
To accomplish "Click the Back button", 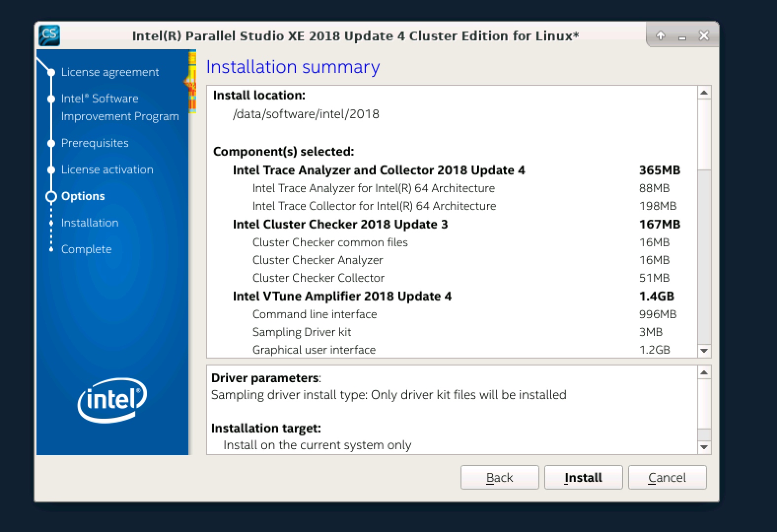I will [499, 477].
